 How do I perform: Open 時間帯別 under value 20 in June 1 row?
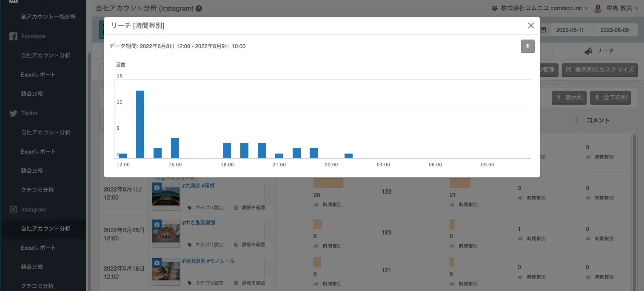tap(328, 205)
